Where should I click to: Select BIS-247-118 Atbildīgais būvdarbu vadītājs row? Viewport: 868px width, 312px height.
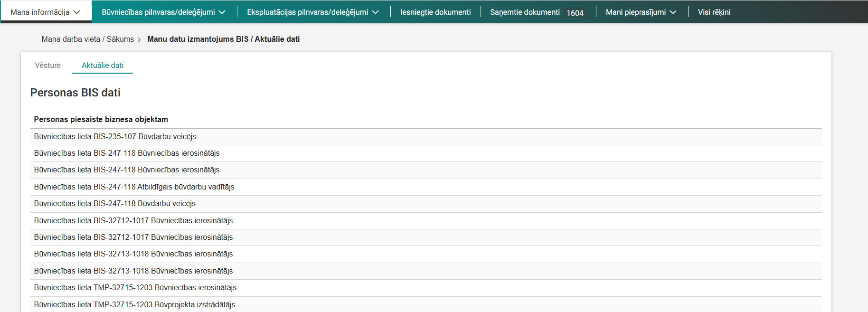click(x=134, y=187)
